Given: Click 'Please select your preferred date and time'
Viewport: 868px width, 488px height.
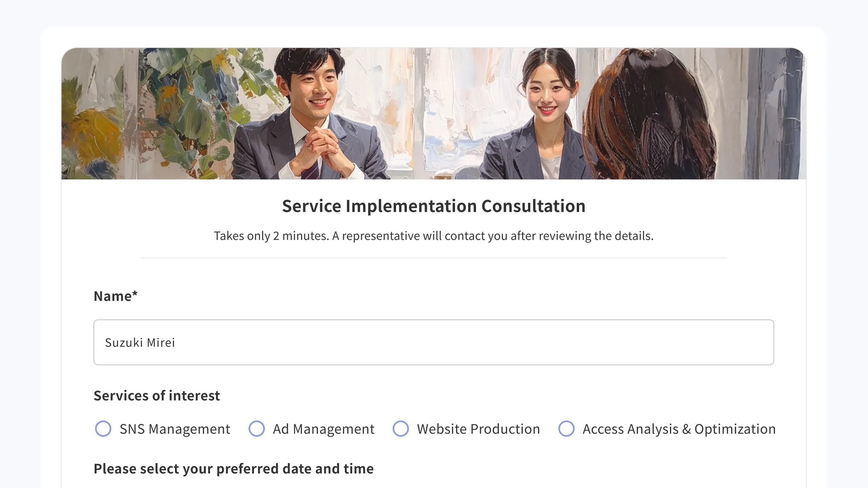Looking at the screenshot, I should [x=234, y=469].
